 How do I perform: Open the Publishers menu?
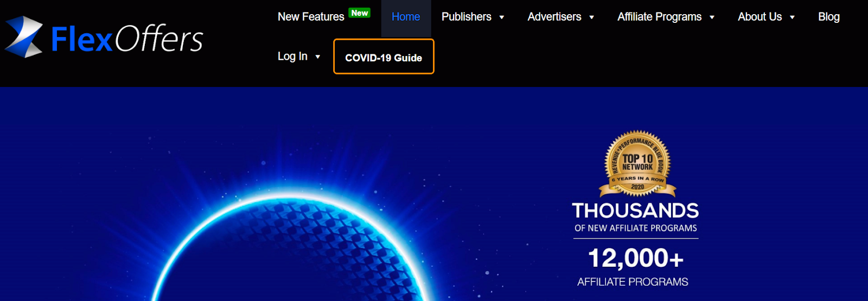click(x=467, y=17)
